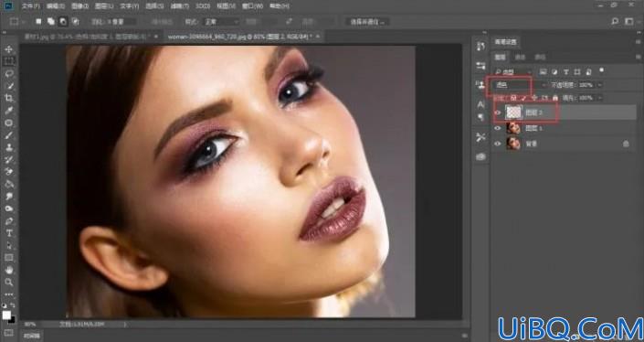Open the 窗口(W) menu
This screenshot has width=644, height=342.
tap(252, 6)
